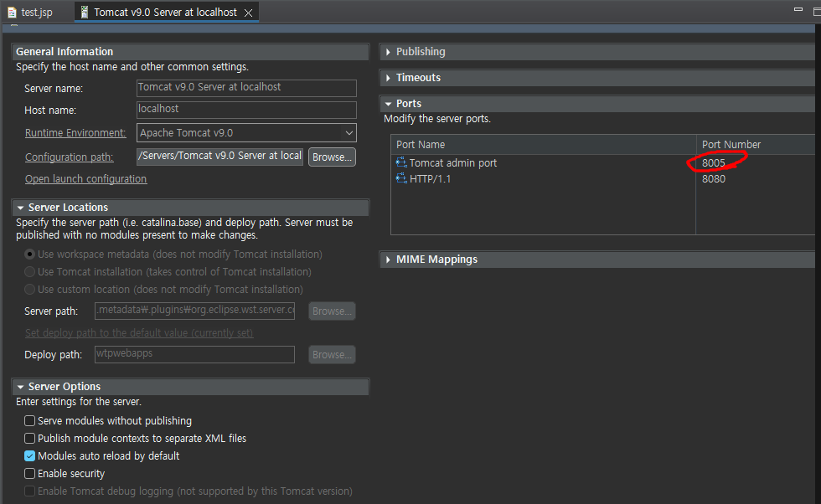Click the 8080 port number cell
This screenshot has width=821, height=504.
tap(714, 178)
